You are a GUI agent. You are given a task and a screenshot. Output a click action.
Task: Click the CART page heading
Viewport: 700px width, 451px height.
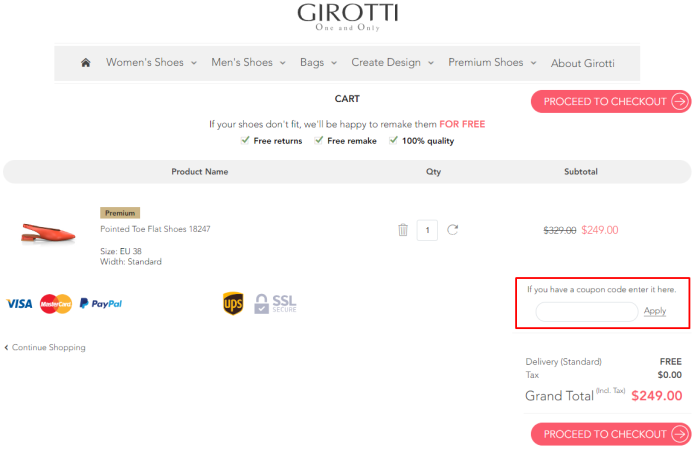point(347,99)
